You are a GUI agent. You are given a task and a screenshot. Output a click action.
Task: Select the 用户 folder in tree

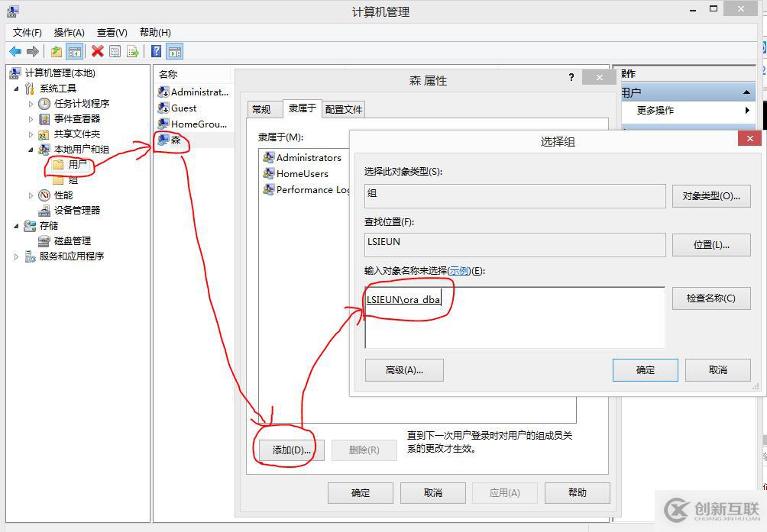pyautogui.click(x=71, y=165)
